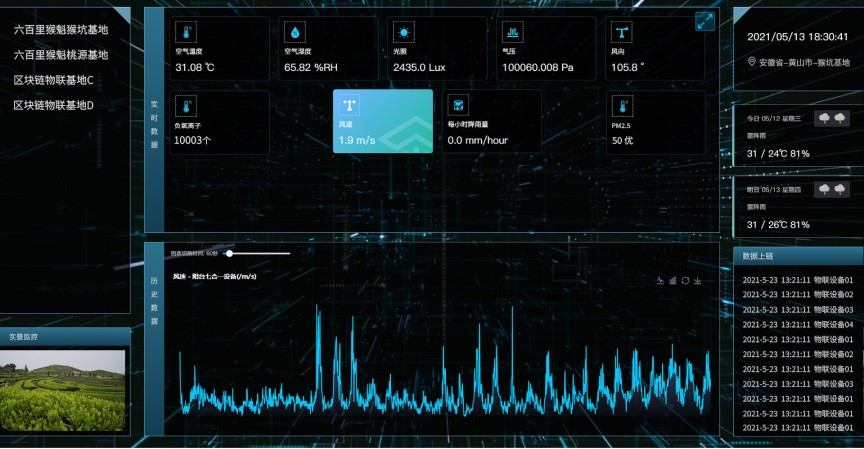Refresh the wind speed chart
Viewport: 864px width, 449px height.
[685, 280]
